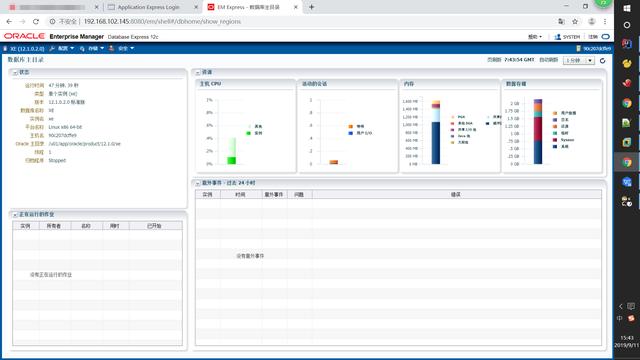The width and height of the screenshot is (640, 360).
Task: Open Windows Start button
Action: point(627,8)
